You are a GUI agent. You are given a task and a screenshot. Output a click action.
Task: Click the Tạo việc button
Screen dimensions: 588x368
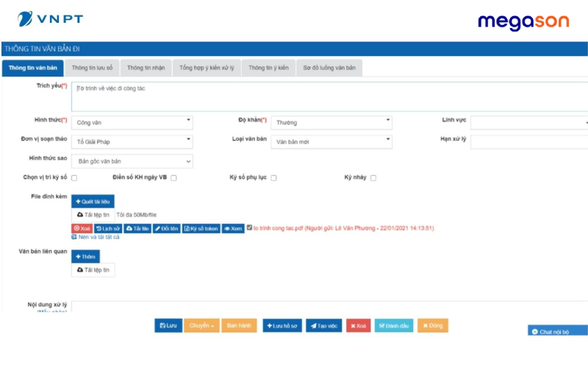point(324,325)
